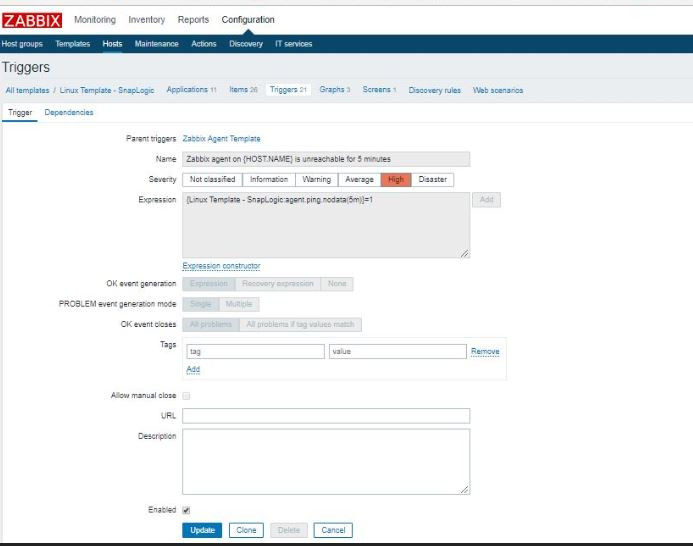Toggle the Enabled checkbox
The width and height of the screenshot is (693, 546).
(187, 510)
